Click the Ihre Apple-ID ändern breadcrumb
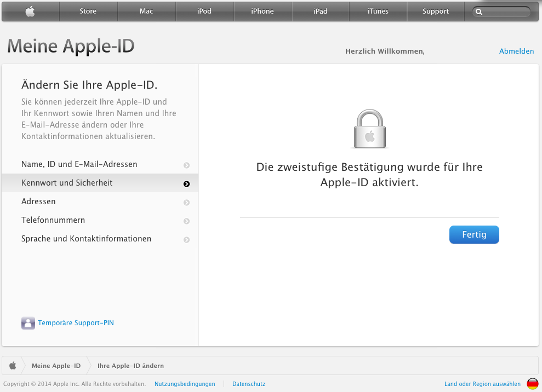Image resolution: width=542 pixels, height=392 pixels. point(130,366)
